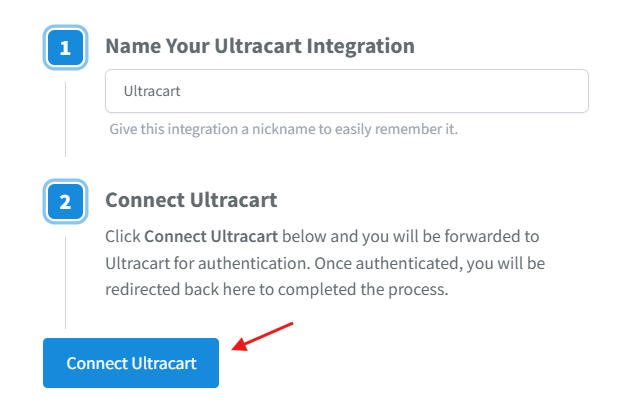This screenshot has height=414, width=634.
Task: Click the word 'Integration' in the first heading
Action: (361, 46)
